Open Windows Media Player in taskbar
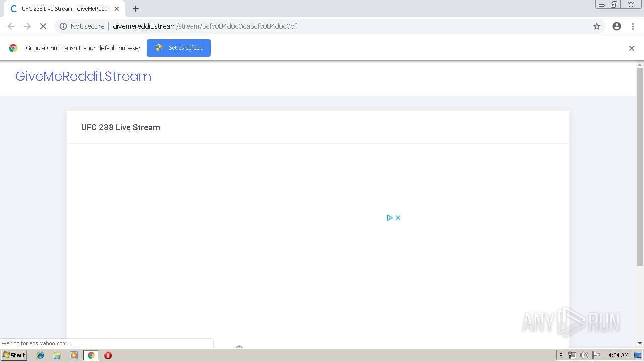Screen dimensions: 644x362 74,355
